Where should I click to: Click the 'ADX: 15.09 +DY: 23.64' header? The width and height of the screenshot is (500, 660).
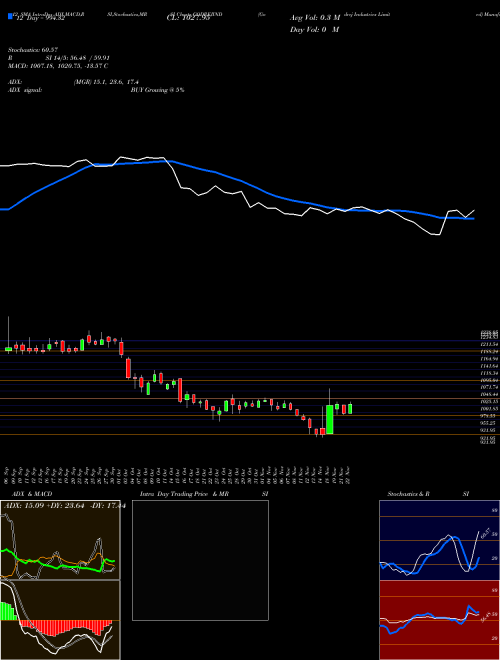click(46, 505)
